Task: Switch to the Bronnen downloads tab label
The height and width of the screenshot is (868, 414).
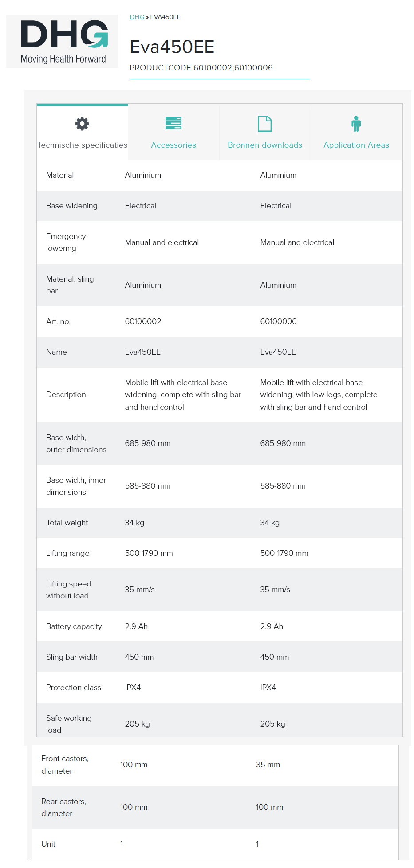Action: pyautogui.click(x=265, y=145)
